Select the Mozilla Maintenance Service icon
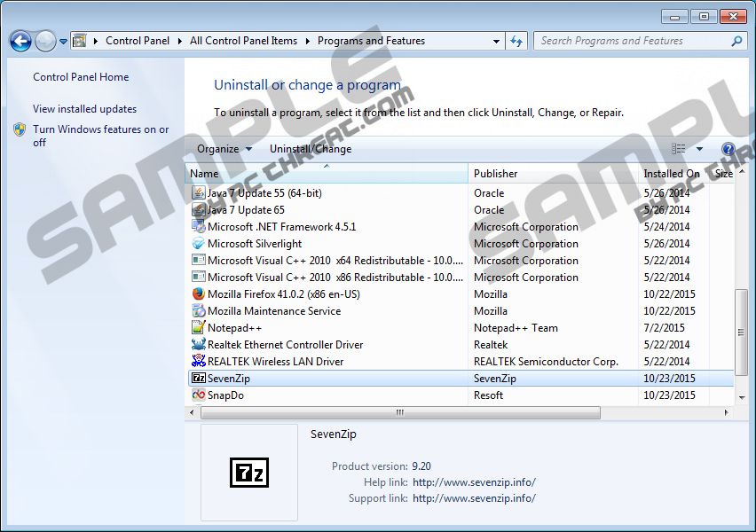This screenshot has height=532, width=756. 198,311
